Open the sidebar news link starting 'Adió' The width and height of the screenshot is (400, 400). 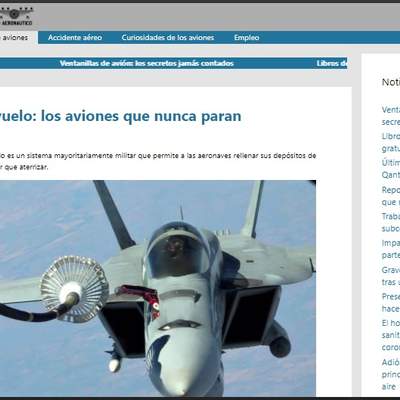pyautogui.click(x=391, y=374)
